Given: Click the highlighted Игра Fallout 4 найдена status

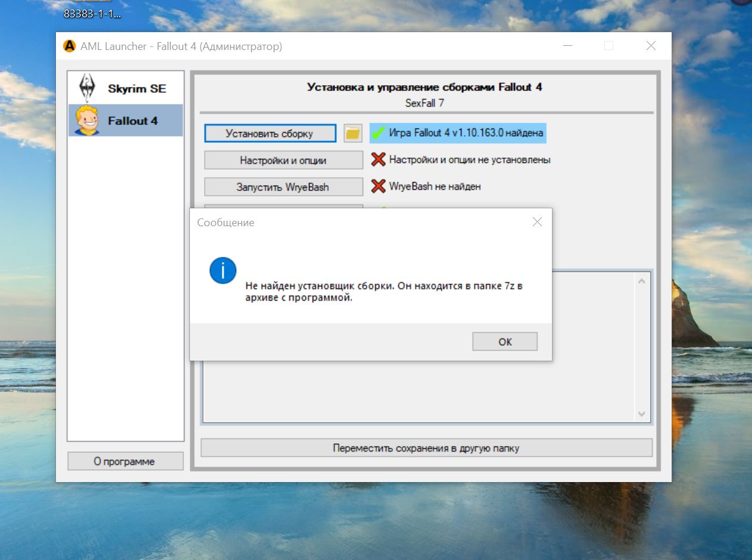Looking at the screenshot, I should (x=466, y=133).
